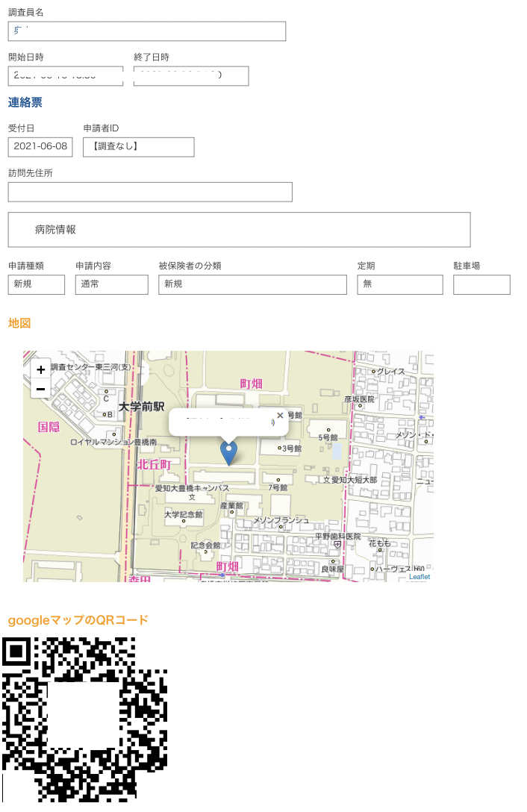
Task: Click the 病院情報 box
Action: point(240,229)
